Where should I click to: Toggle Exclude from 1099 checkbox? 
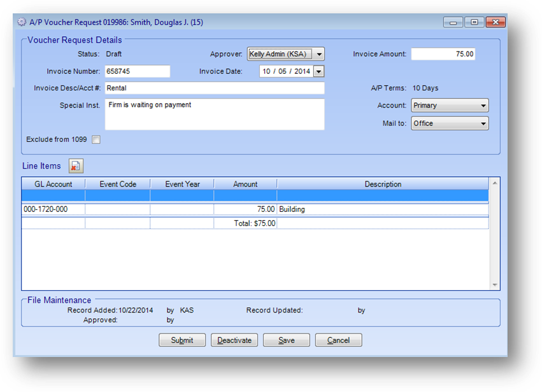(x=96, y=139)
